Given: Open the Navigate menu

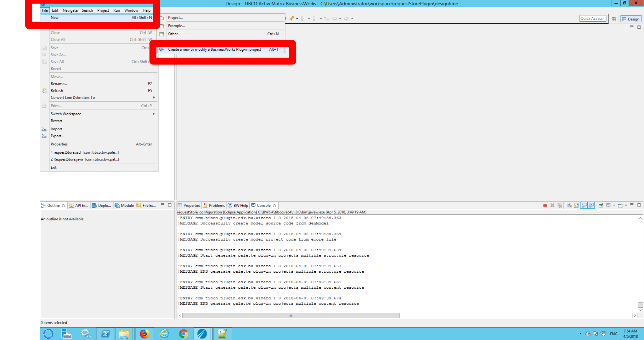Looking at the screenshot, I should (x=70, y=10).
